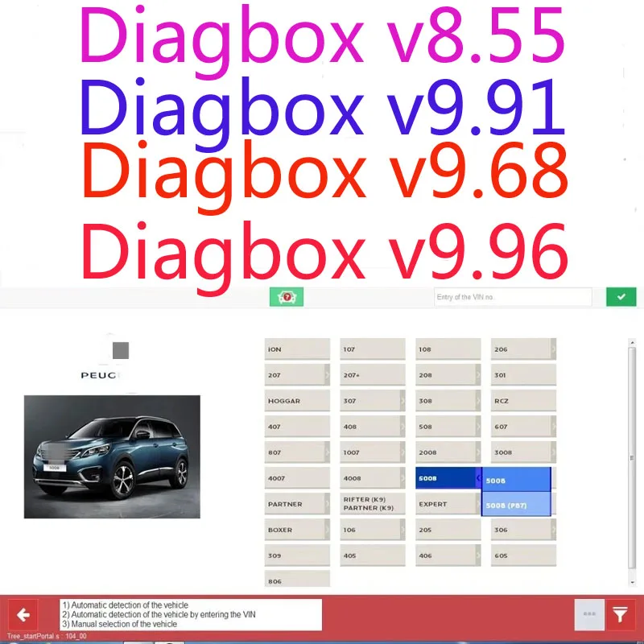Open the filter funnel icon at bottom right
This screenshot has width=644, height=644.
[x=620, y=614]
